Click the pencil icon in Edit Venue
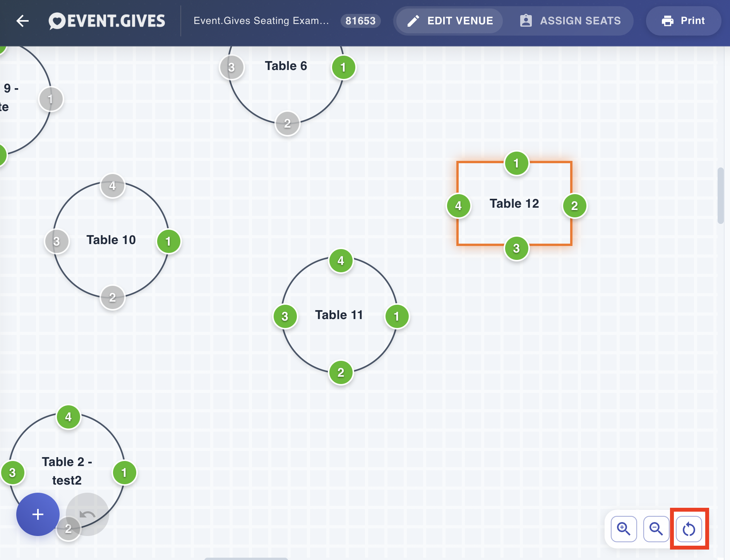Viewport: 730px width, 560px height. pos(413,21)
